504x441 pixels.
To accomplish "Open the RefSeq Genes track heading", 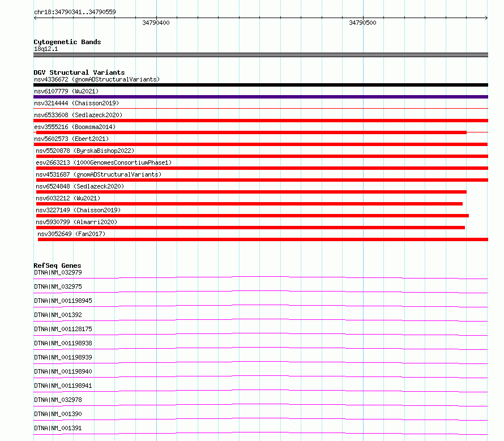I will tap(57, 266).
